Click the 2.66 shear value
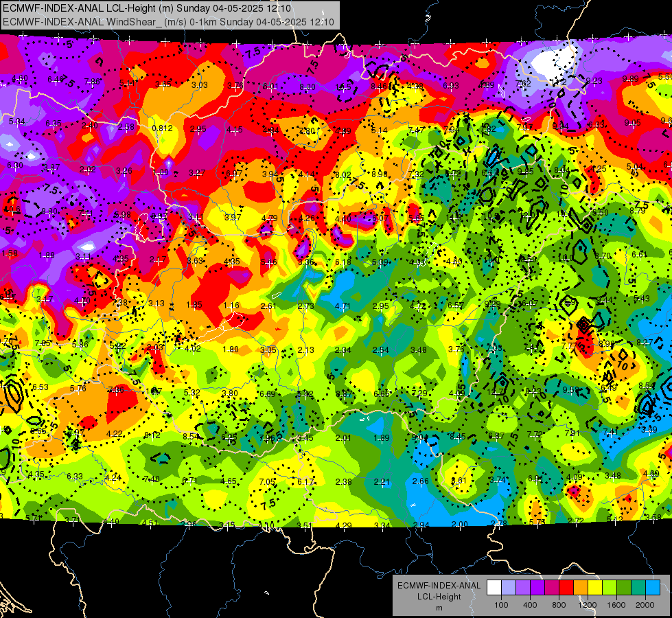This screenshot has width=672, height=618. coord(420,481)
